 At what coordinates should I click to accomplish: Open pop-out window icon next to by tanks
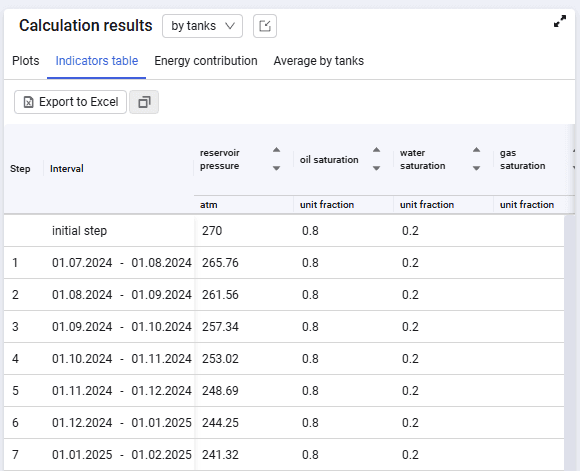point(265,26)
